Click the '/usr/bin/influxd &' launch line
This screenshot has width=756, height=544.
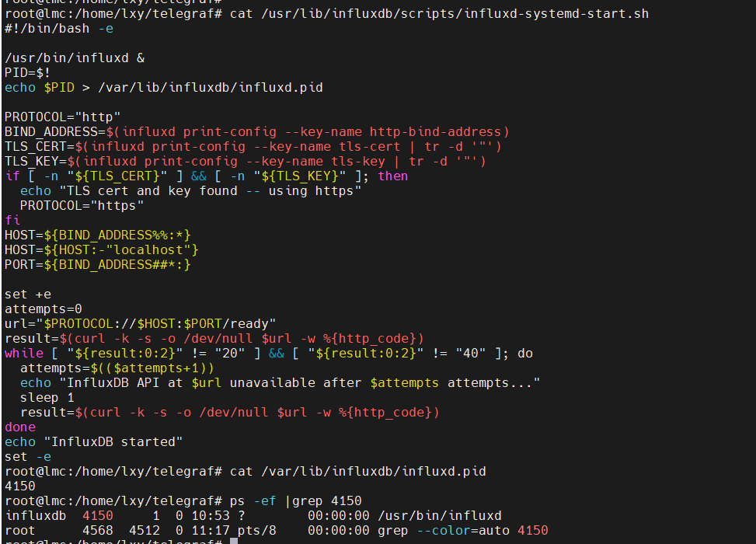(75, 58)
